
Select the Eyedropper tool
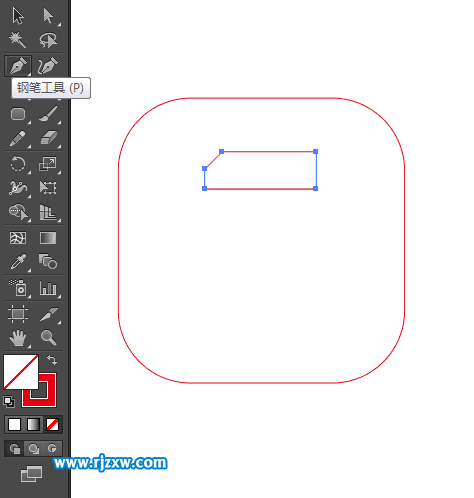click(18, 262)
